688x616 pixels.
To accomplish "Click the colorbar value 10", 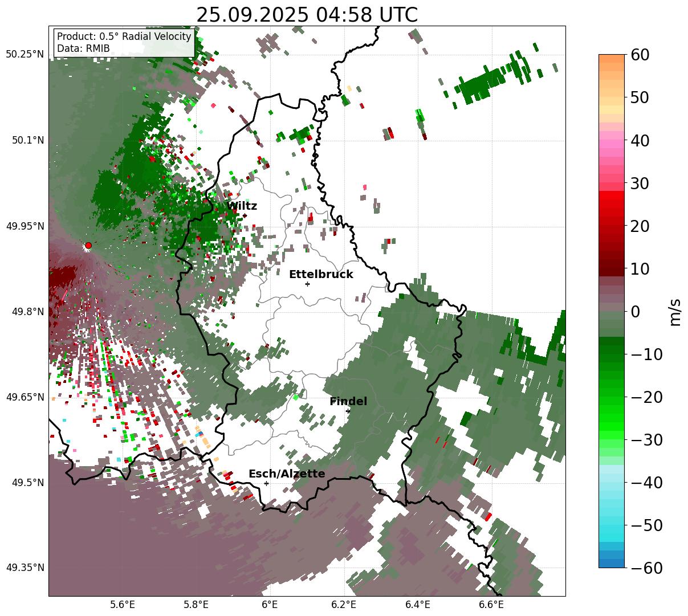I will 640,269.
